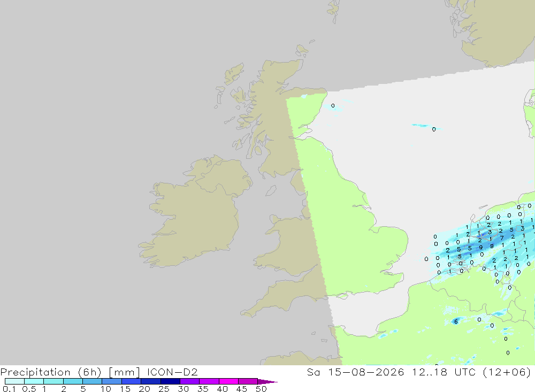Click the isolated '0' value in the North Sea
Image resolution: width=535 pixels, height=392 pixels.
tap(434, 129)
